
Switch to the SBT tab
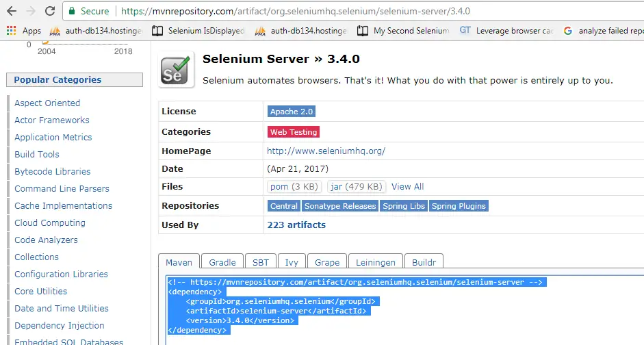click(261, 262)
